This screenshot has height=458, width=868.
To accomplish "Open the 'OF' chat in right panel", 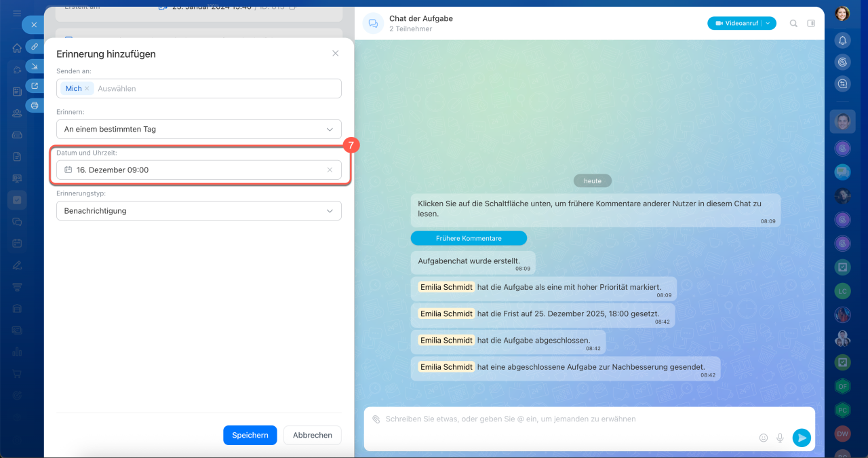I will tap(842, 386).
